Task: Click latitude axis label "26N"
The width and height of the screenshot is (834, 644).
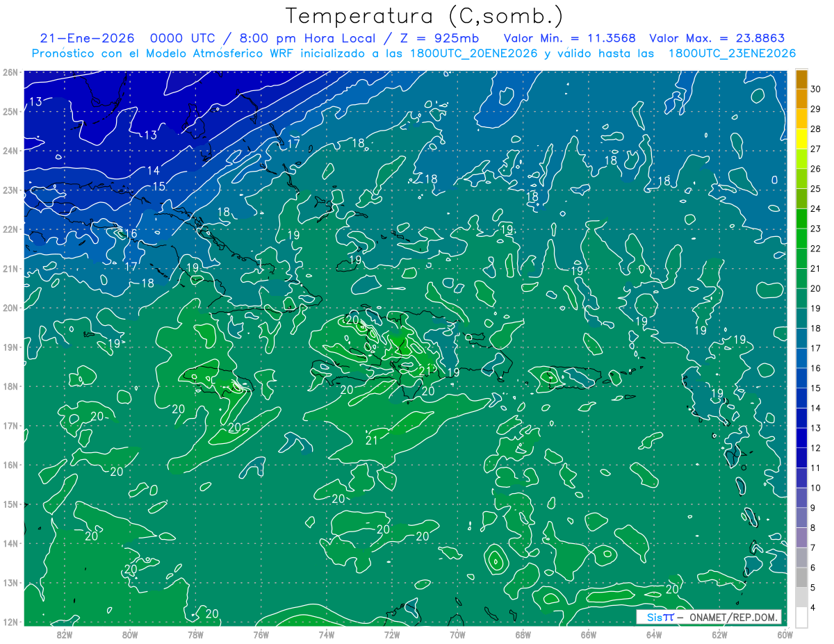Action: point(10,72)
